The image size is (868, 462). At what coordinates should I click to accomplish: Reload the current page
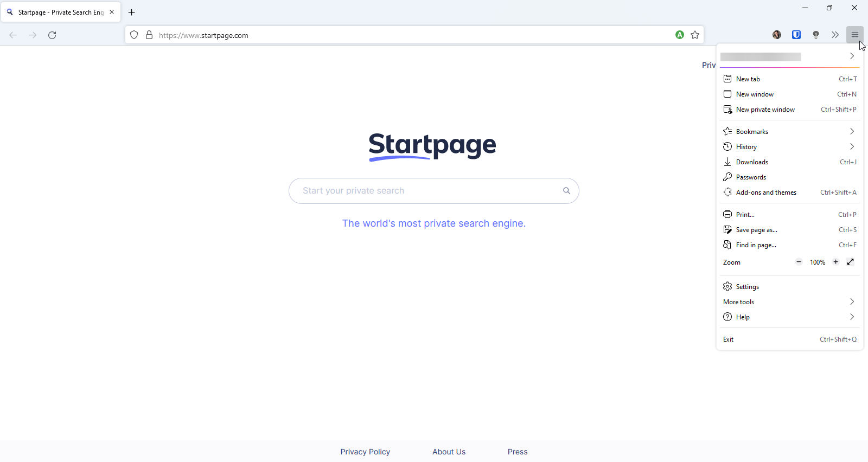coord(52,35)
